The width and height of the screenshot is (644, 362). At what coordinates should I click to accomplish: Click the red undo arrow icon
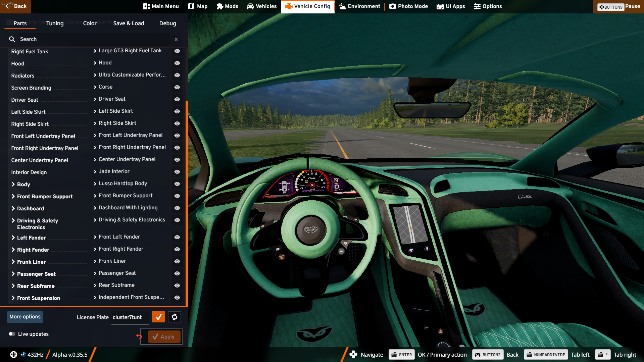(x=139, y=336)
